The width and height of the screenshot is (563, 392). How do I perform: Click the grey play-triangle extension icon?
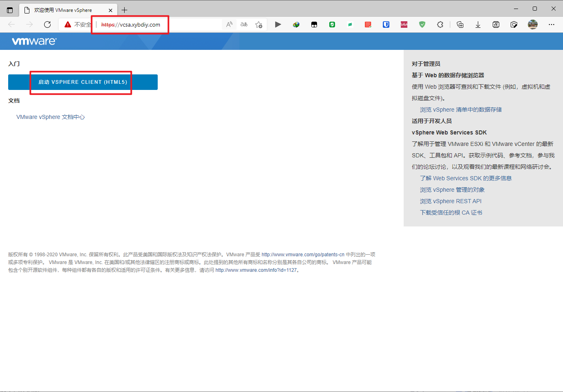278,25
